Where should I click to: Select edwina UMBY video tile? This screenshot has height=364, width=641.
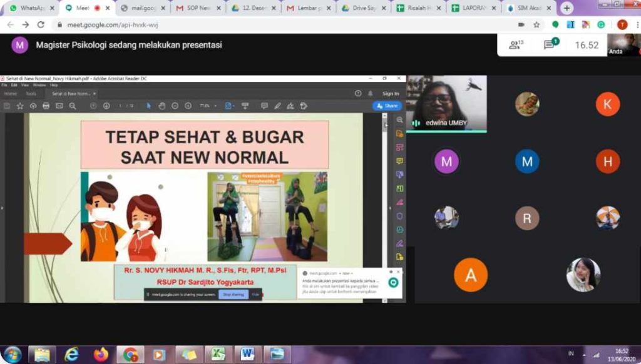(x=446, y=104)
